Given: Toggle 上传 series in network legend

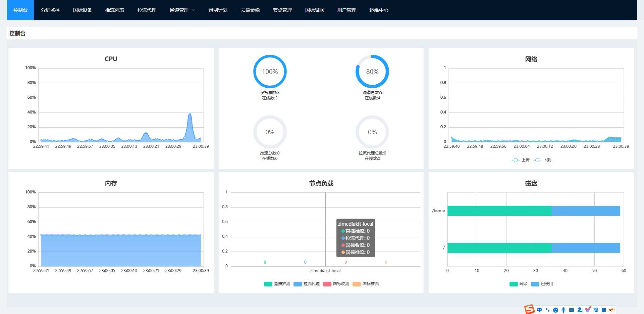Looking at the screenshot, I should click(x=521, y=160).
